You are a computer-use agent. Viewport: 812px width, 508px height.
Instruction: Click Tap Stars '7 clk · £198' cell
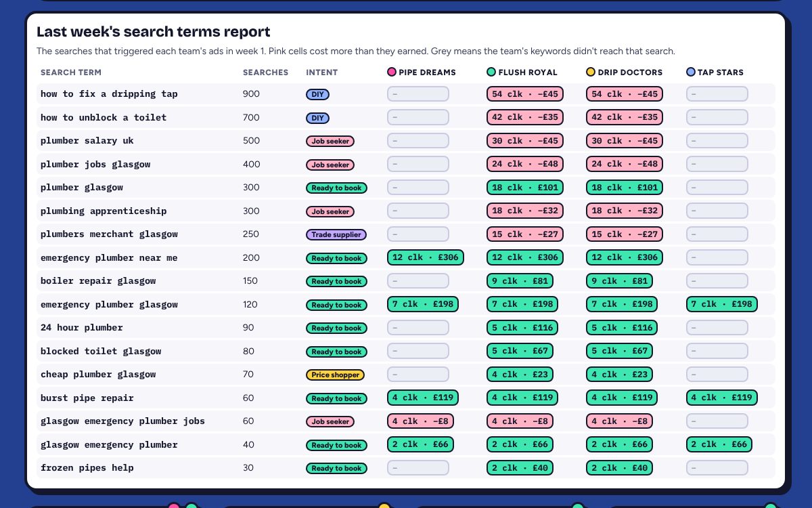point(721,304)
